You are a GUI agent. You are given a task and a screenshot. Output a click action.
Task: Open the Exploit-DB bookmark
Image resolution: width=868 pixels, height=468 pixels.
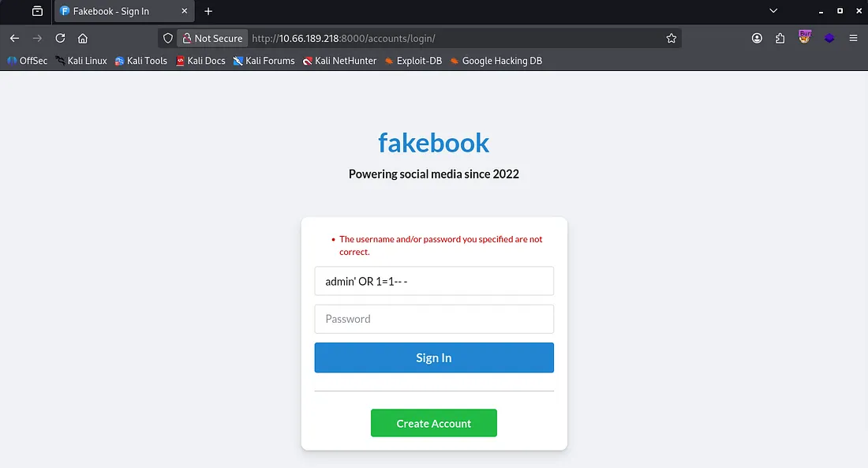[413, 61]
